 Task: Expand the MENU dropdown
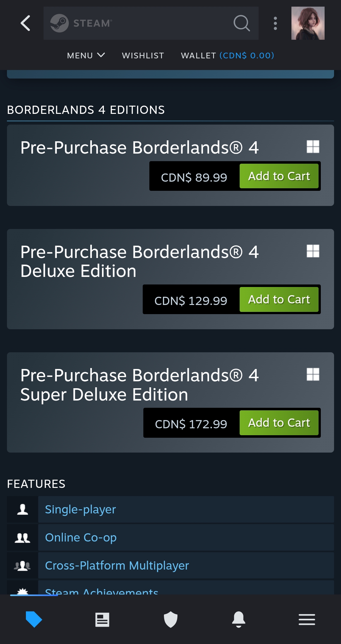(86, 56)
